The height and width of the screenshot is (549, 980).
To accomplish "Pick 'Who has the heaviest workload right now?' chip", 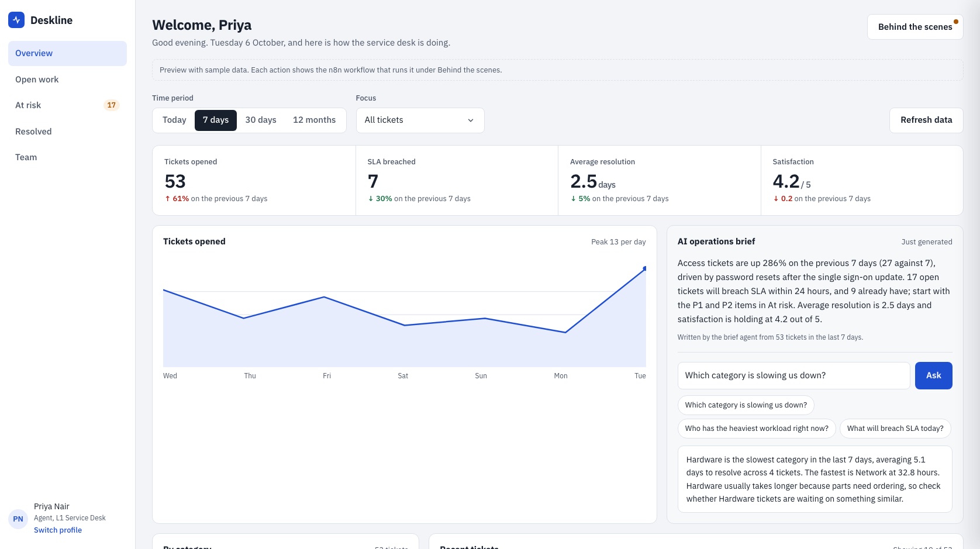I will (x=757, y=429).
